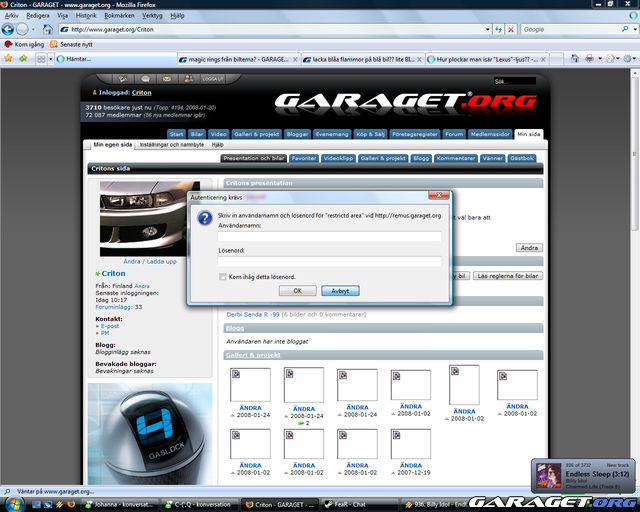Open 'Inställningar och namnbyte' sub-tab
Screen dimensions: 640x512
click(172, 145)
